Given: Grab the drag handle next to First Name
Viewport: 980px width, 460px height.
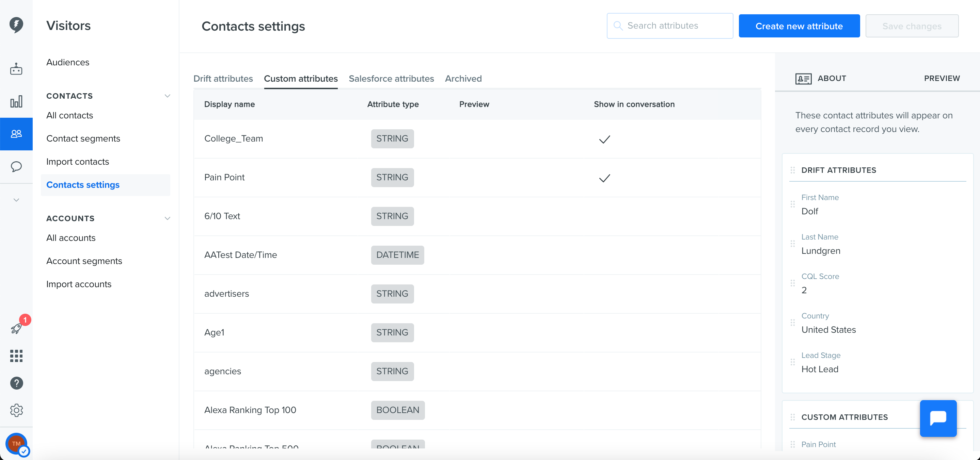Looking at the screenshot, I should (x=792, y=204).
